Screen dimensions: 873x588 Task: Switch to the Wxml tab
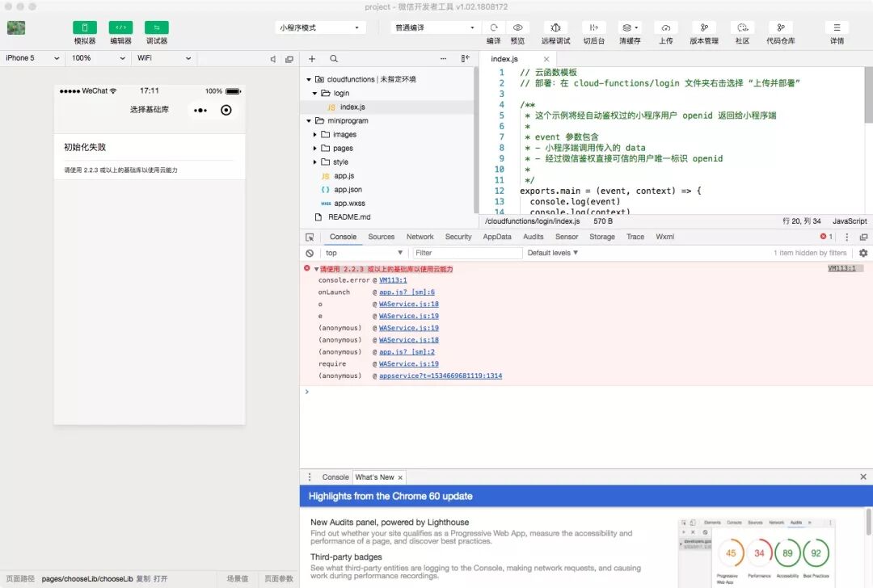pyautogui.click(x=664, y=237)
